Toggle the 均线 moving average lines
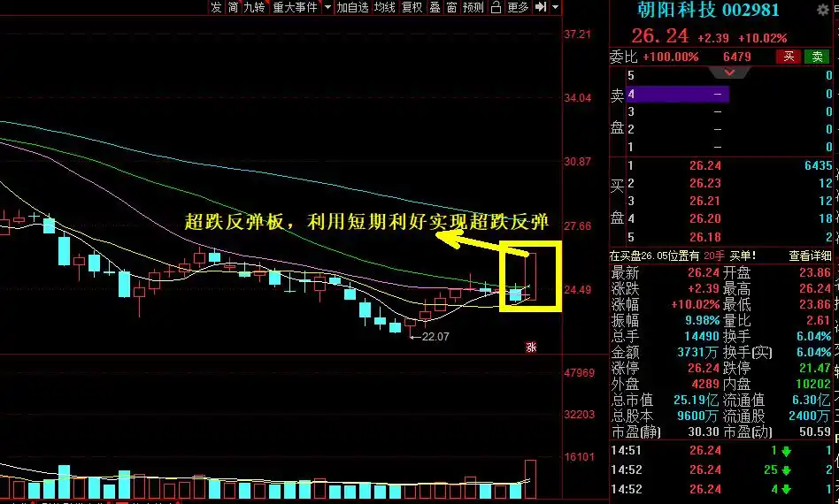Viewport: 839px width, 504px height. point(384,7)
